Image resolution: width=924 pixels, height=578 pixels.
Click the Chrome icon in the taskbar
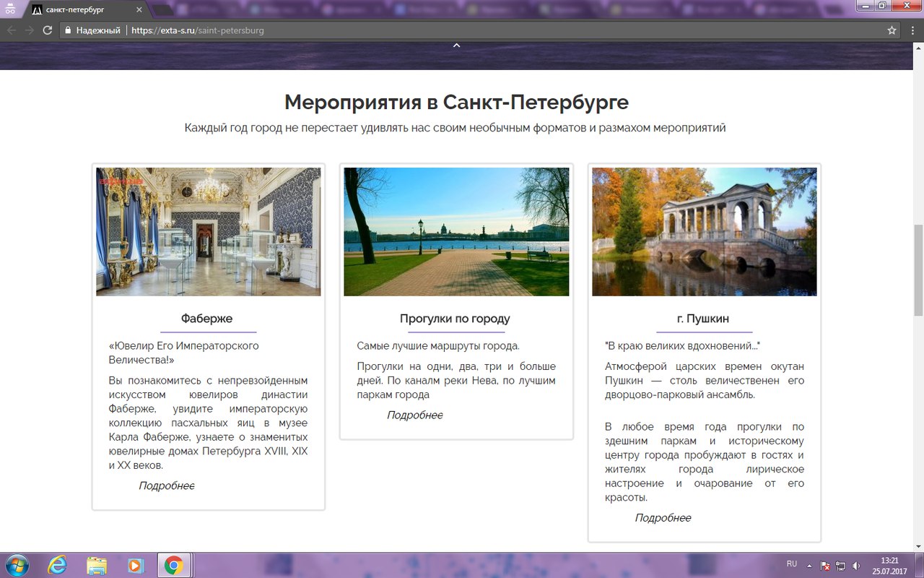(x=173, y=564)
